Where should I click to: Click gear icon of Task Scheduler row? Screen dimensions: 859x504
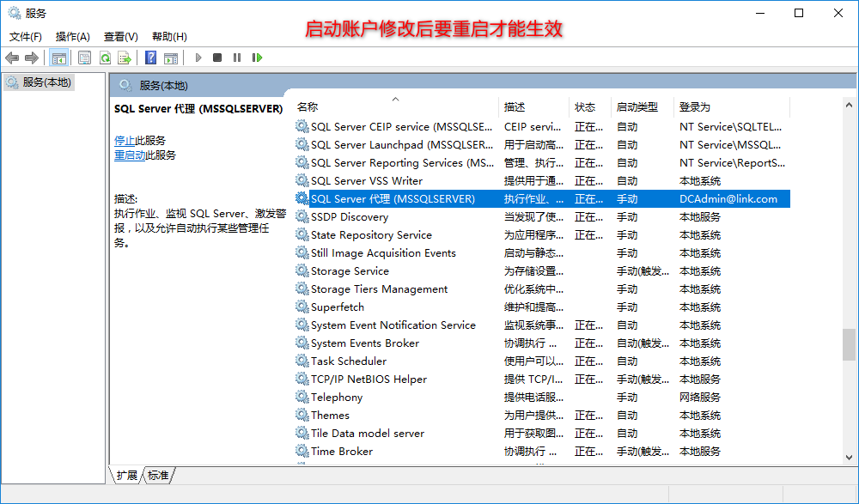pyautogui.click(x=302, y=361)
